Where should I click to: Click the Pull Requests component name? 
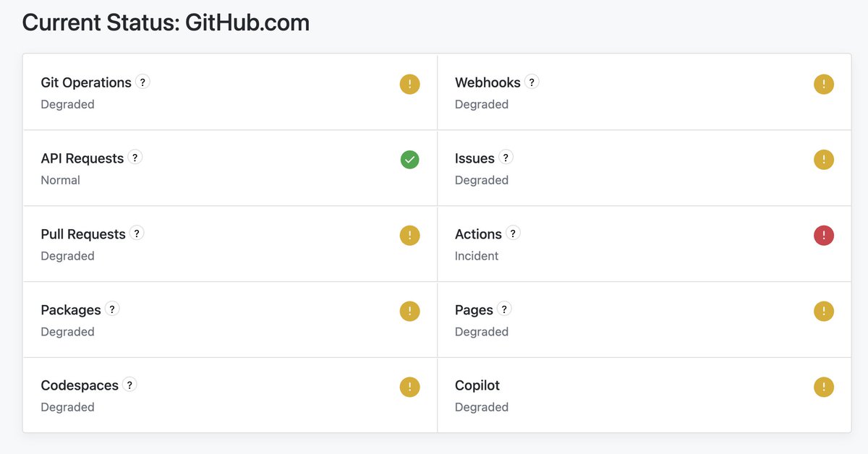click(x=83, y=234)
